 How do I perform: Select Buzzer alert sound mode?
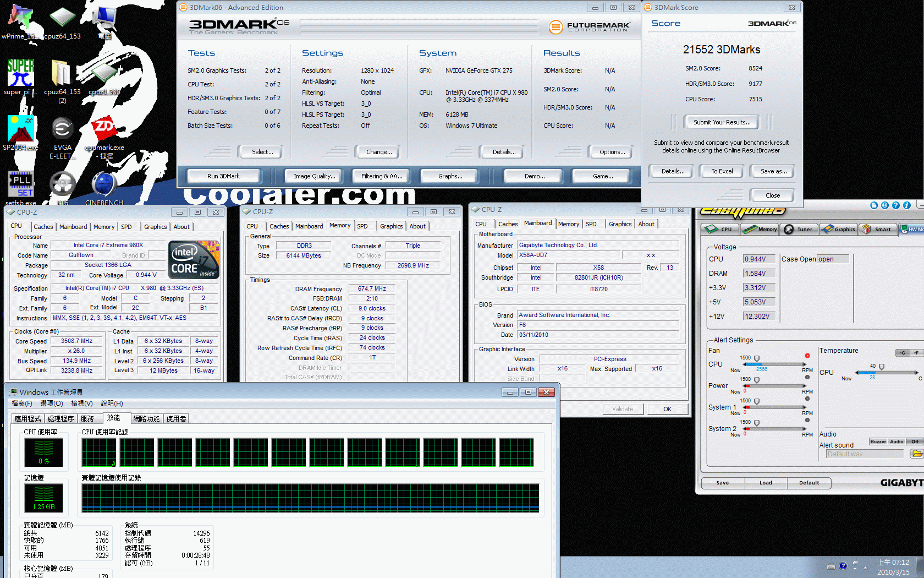[878, 441]
